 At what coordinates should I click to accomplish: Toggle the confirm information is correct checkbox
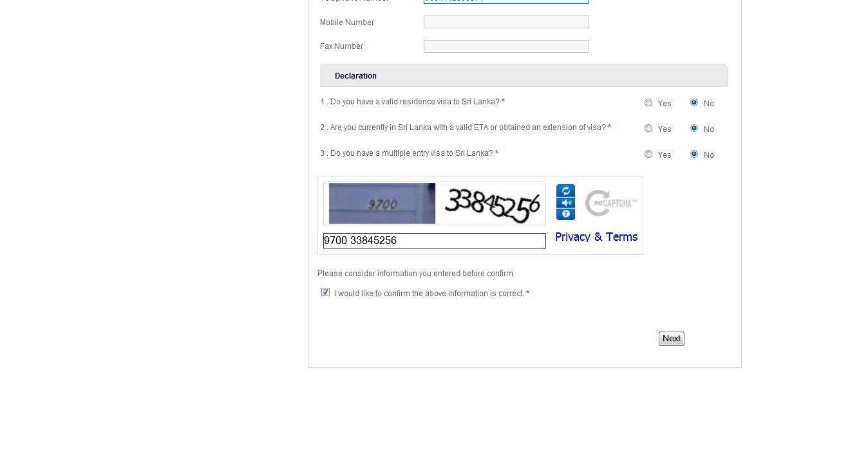point(325,292)
